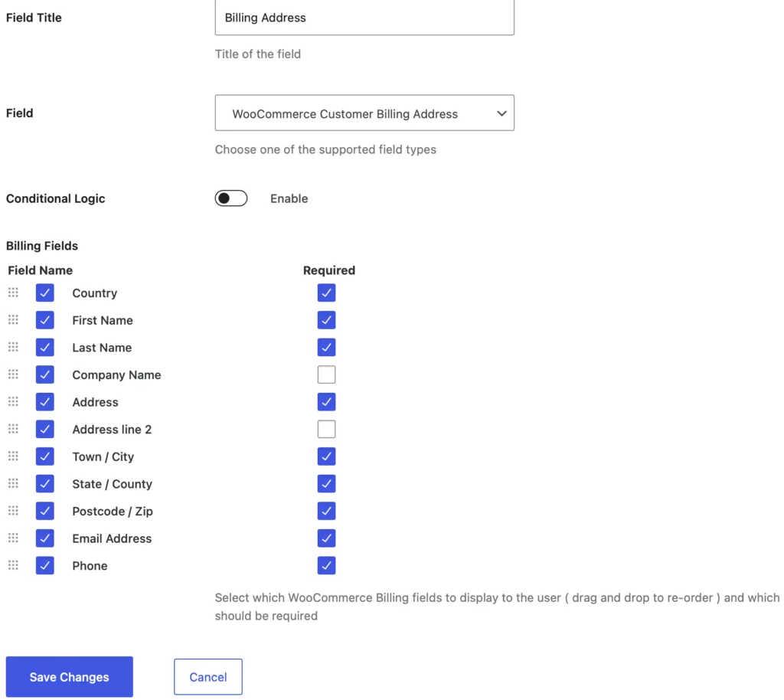
Task: Make First Name not required
Action: (326, 320)
